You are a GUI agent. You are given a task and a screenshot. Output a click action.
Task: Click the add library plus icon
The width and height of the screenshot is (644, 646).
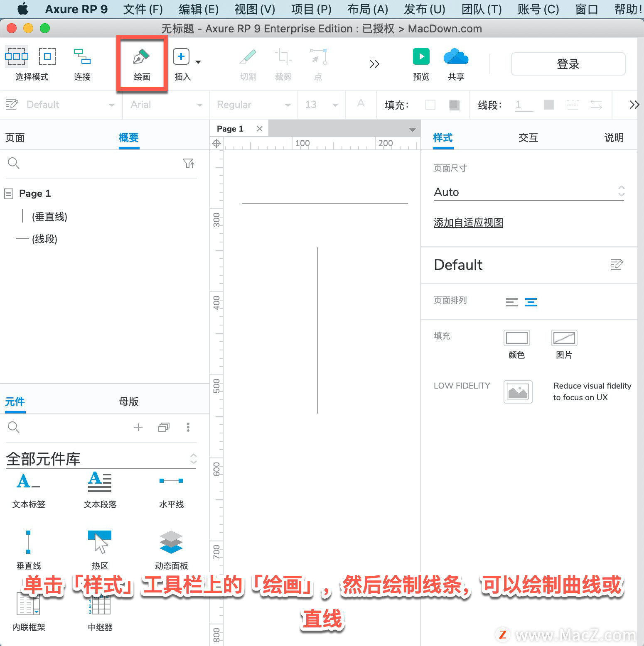138,427
